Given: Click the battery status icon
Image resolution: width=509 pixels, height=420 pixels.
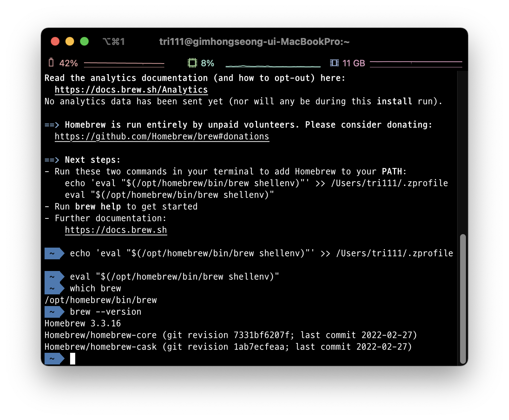Looking at the screenshot, I should pos(51,63).
